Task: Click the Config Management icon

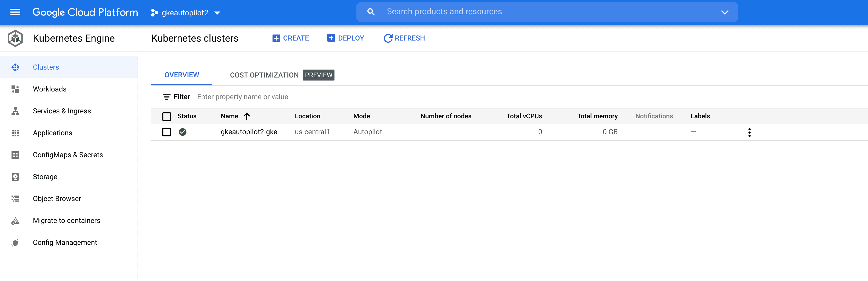Action: (x=15, y=243)
